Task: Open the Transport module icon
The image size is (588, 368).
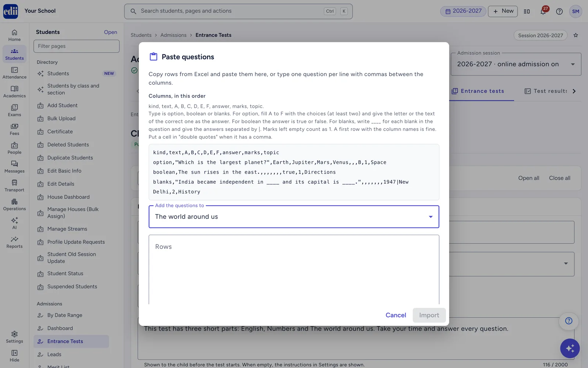Action: (14, 185)
